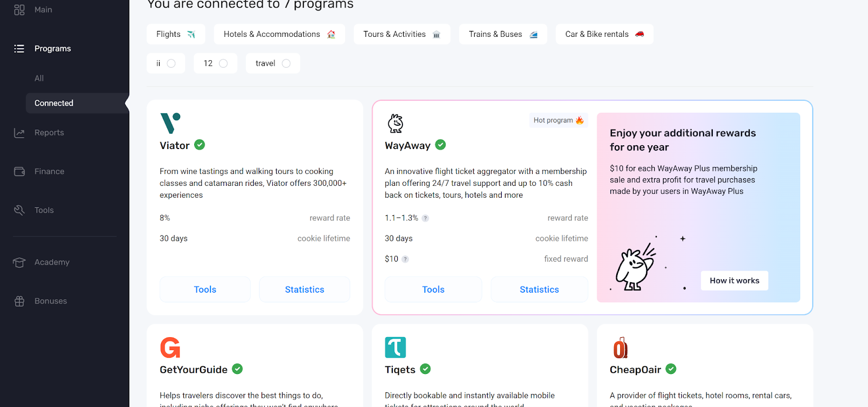Click the CheapOair suitcase logo

(x=620, y=347)
